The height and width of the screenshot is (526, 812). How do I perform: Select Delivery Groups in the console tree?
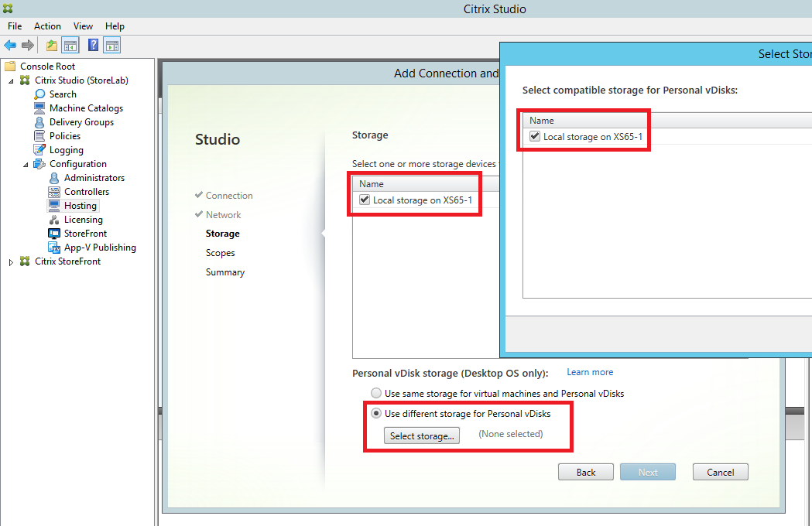point(81,122)
